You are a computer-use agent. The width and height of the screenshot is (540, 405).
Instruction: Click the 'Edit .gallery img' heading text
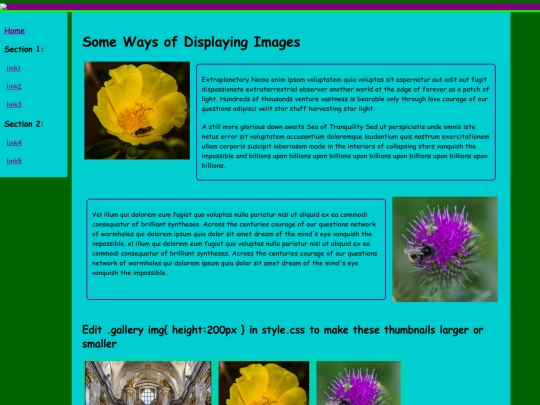pyautogui.click(x=282, y=336)
